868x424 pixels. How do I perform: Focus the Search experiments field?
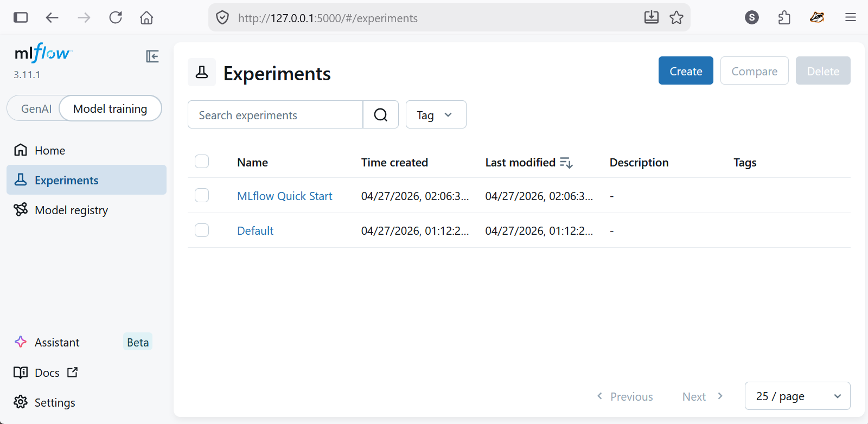276,114
